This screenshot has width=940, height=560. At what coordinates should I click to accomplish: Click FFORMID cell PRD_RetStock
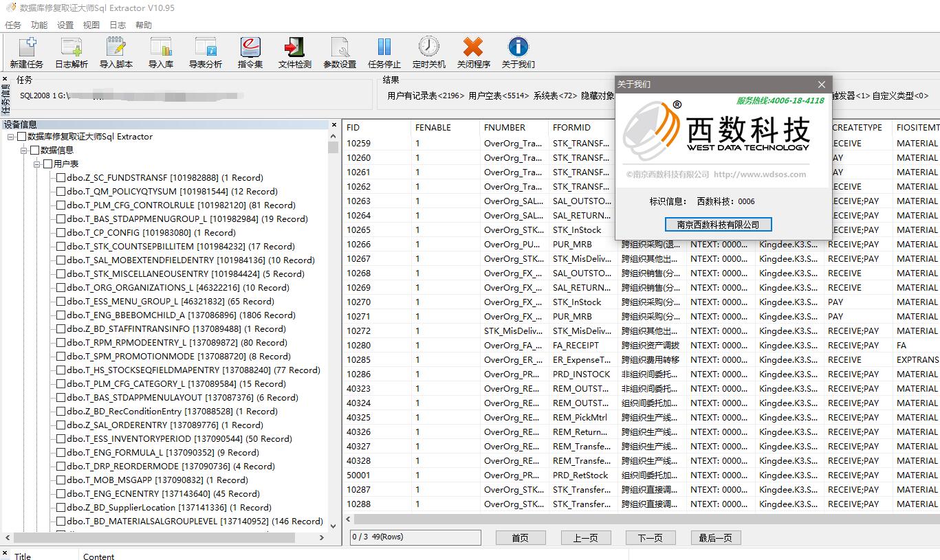pos(580,475)
